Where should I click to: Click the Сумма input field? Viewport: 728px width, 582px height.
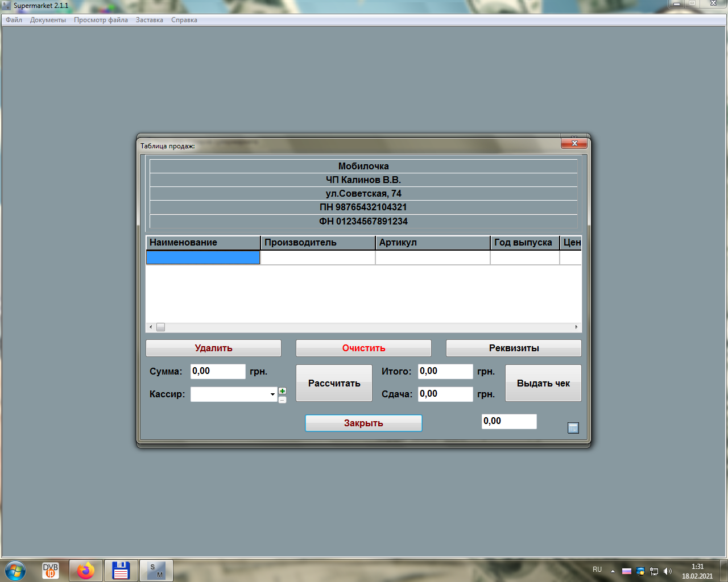(218, 371)
